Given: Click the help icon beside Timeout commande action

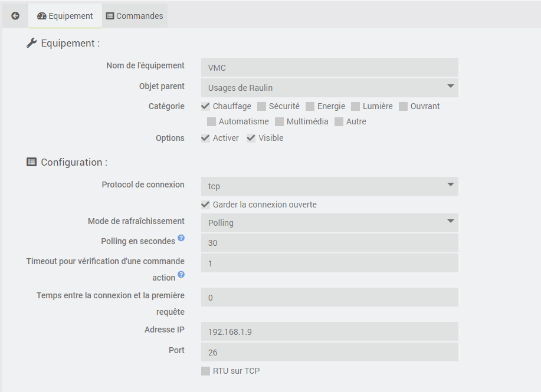Looking at the screenshot, I should pos(181,275).
